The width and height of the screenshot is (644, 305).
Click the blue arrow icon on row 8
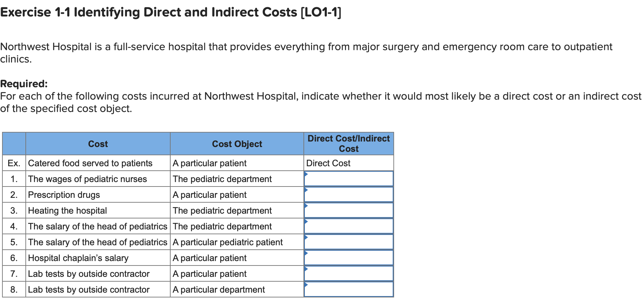coord(306,284)
